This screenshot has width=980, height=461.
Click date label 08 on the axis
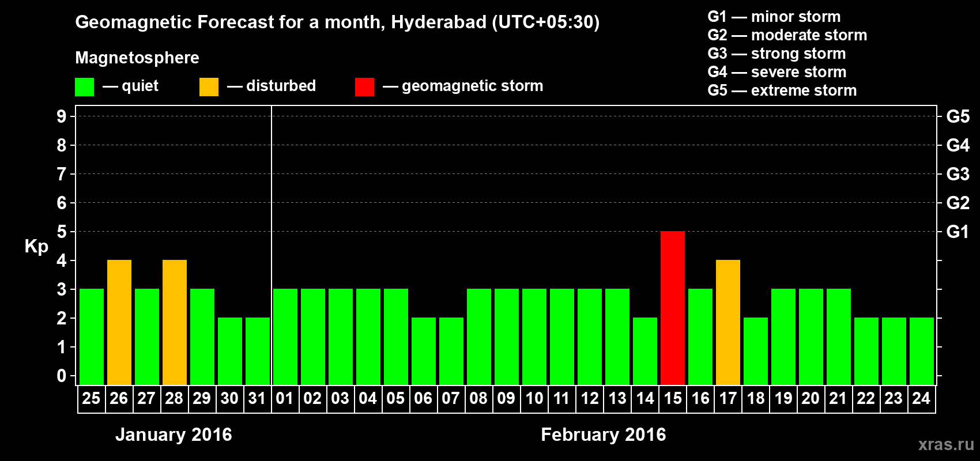pos(478,399)
